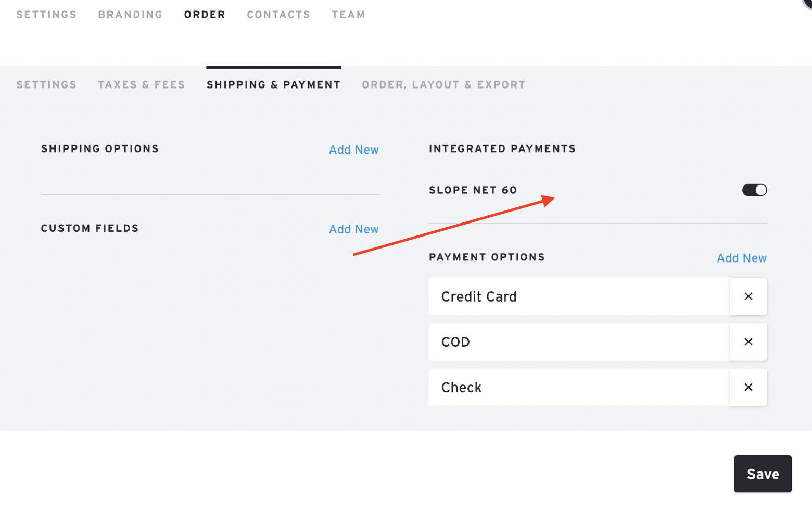
Task: Remove the COD payment option
Action: coord(748,342)
